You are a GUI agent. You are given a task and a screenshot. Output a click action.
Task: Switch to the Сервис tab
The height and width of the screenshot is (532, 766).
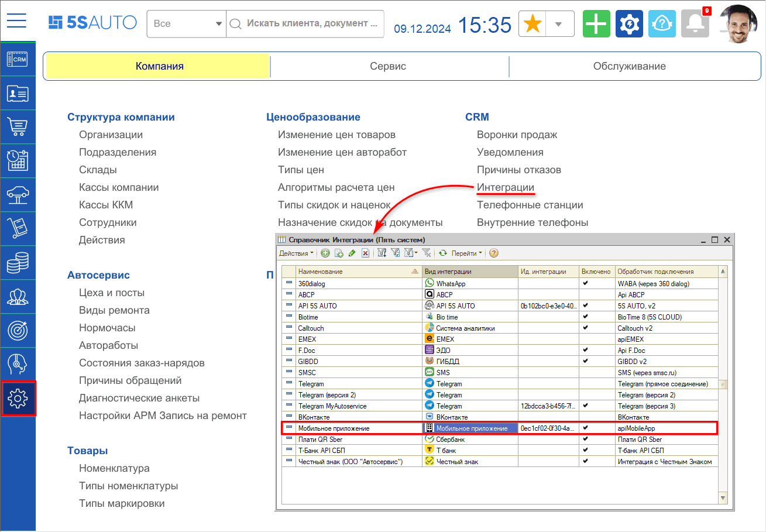click(x=388, y=66)
